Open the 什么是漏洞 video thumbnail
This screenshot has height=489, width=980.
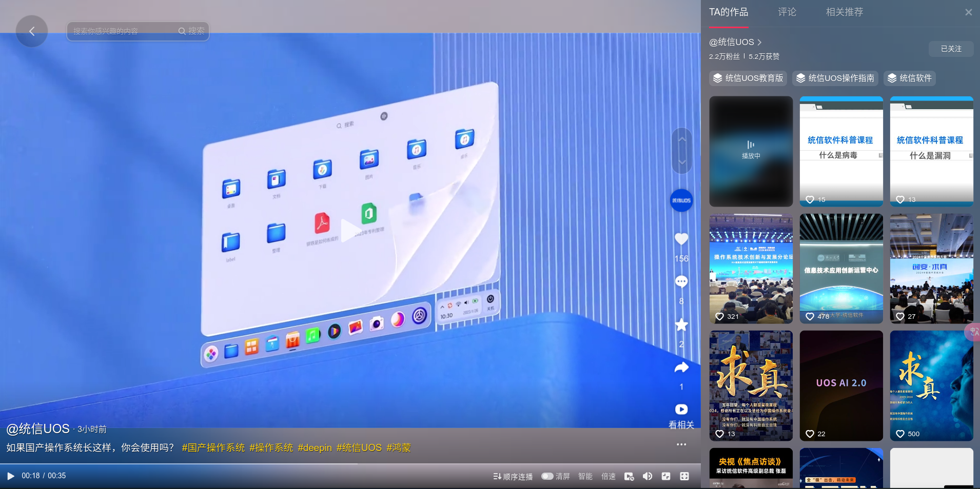[x=932, y=151]
